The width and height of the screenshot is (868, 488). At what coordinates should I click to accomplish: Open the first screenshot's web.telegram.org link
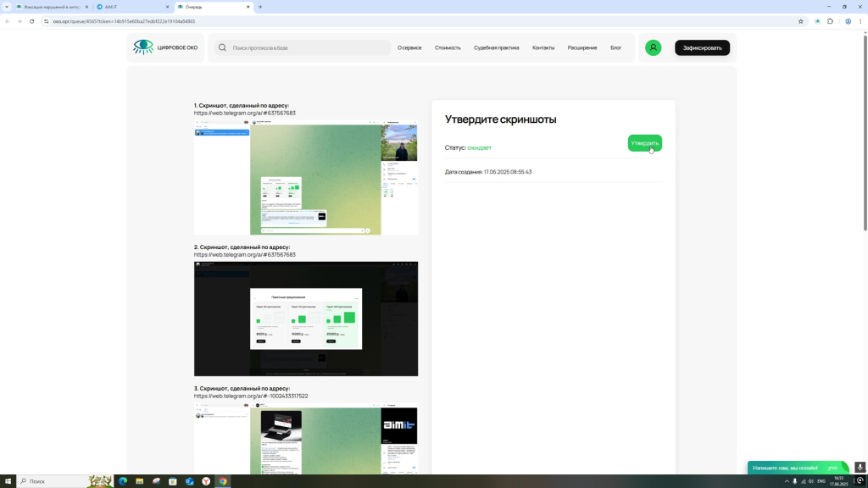pyautogui.click(x=245, y=113)
